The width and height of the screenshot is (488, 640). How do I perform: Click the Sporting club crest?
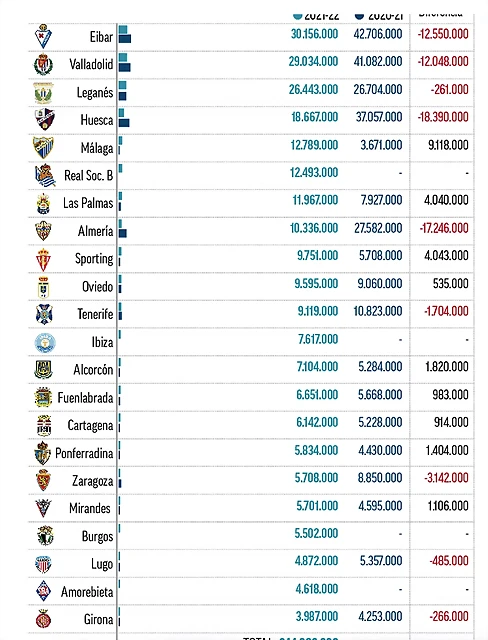[x=43, y=259]
